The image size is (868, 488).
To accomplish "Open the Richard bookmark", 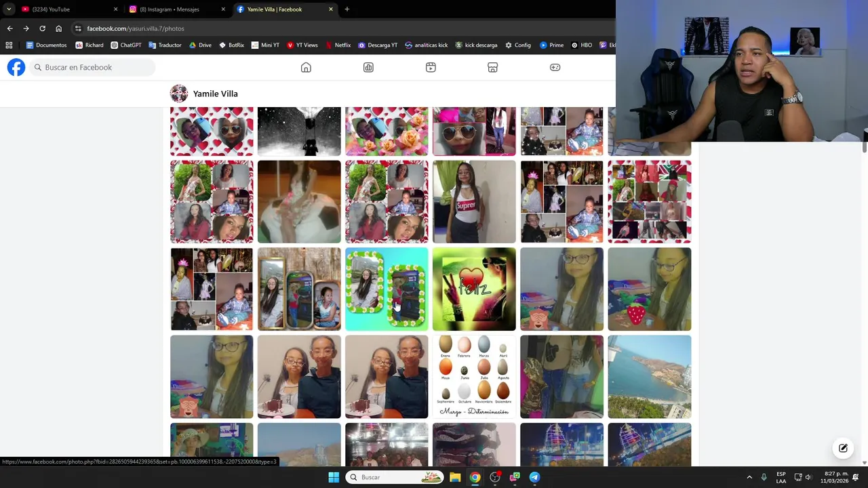I will click(x=90, y=45).
